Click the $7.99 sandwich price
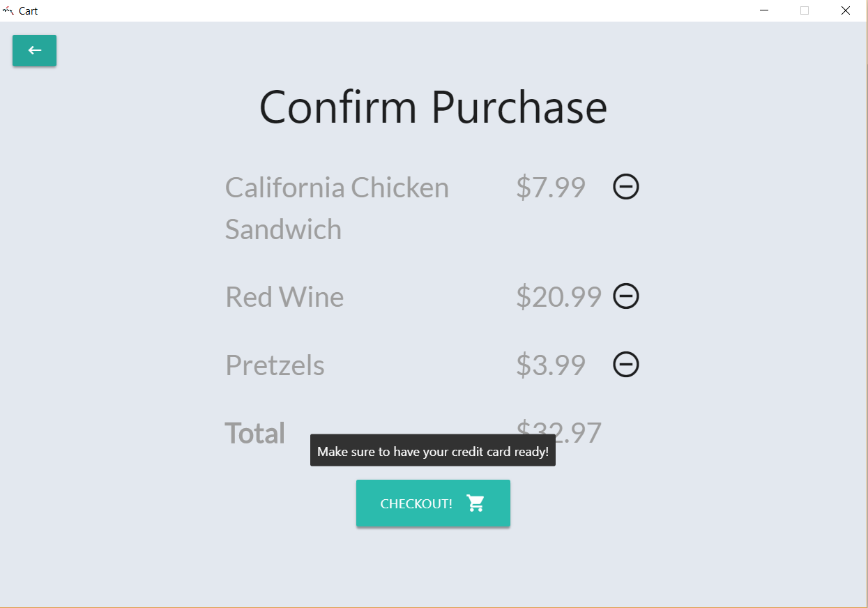 [x=550, y=188]
